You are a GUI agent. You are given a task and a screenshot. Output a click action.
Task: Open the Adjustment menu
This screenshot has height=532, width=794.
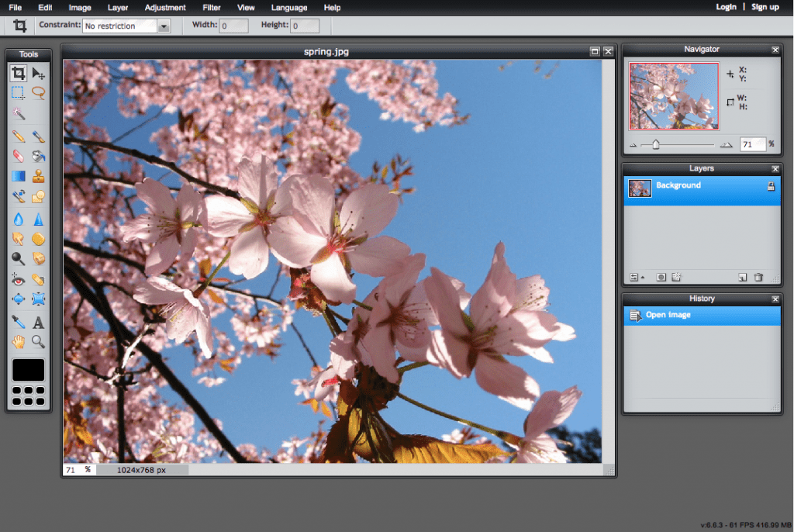165,7
